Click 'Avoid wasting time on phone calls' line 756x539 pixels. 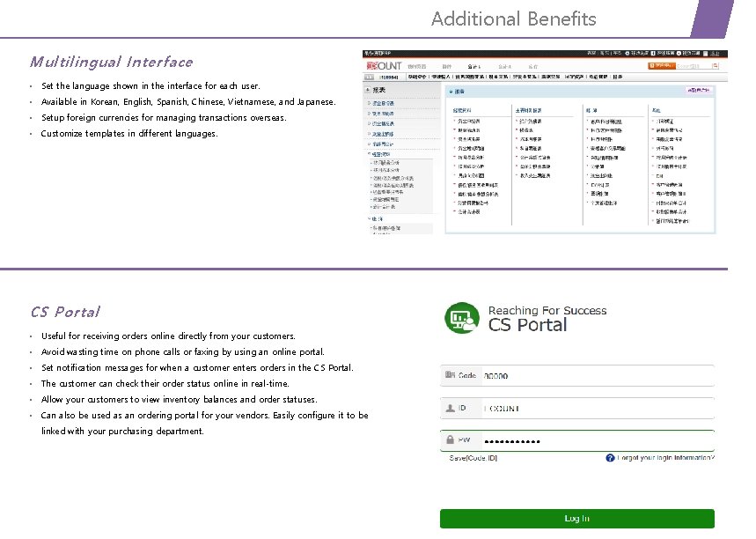tap(183, 351)
